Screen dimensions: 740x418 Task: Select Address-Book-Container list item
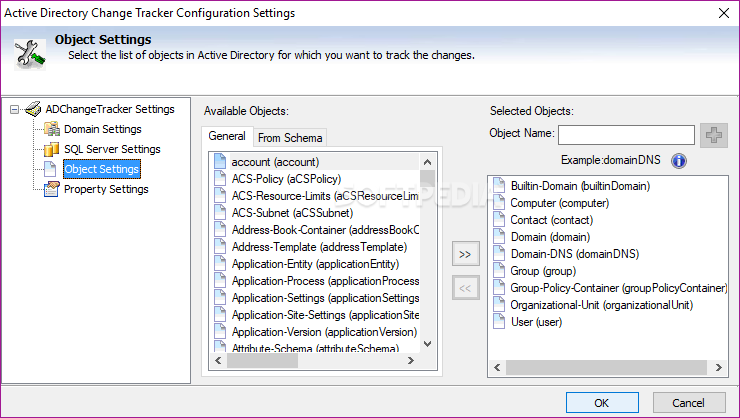coord(325,230)
